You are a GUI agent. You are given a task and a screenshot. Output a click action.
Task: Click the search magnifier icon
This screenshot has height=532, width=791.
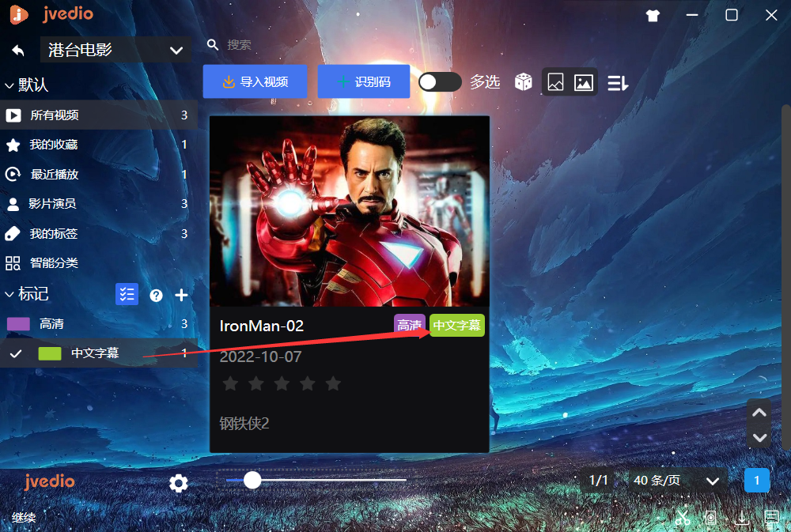213,45
